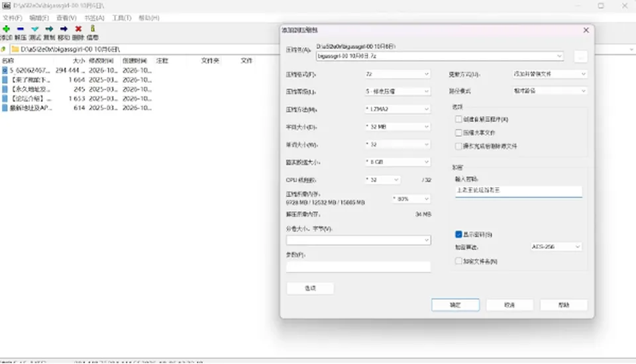Open the Favorites (A) menu
Viewport: 636px width, 364px height.
pos(94,18)
